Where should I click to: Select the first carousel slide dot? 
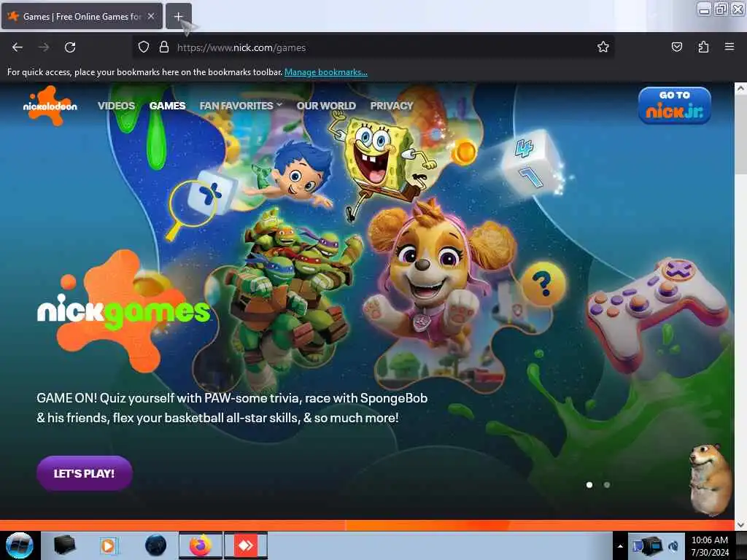point(589,485)
